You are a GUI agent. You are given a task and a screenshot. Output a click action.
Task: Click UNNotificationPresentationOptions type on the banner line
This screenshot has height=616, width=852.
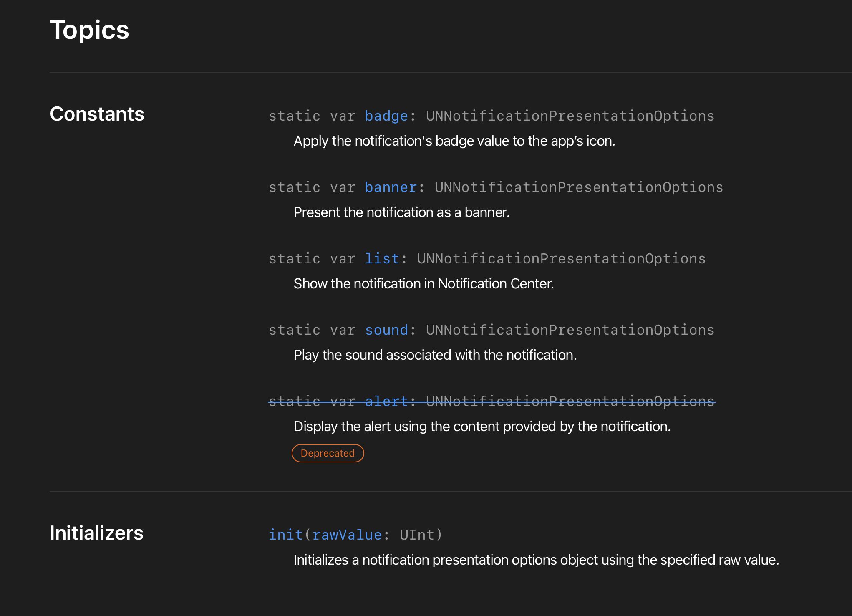578,187
